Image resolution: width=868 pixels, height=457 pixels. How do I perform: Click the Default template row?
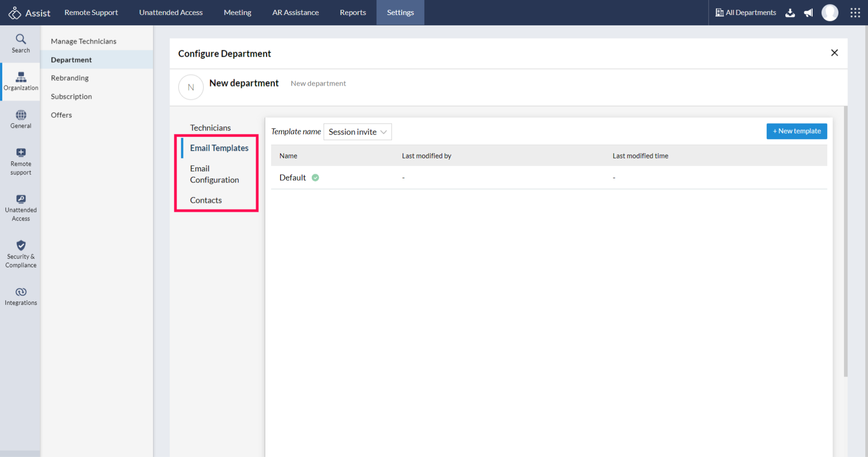tap(293, 178)
